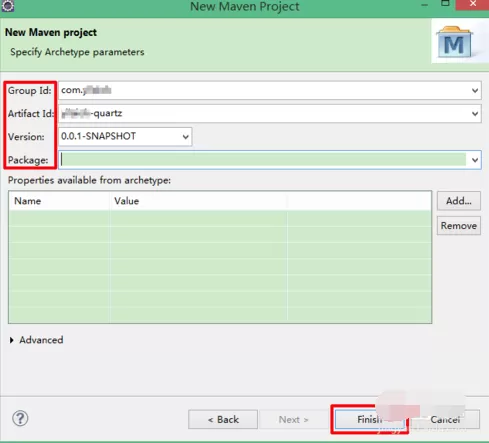Viewport: 489px width, 443px height.
Task: Open the Version dropdown arrow
Action: (x=186, y=137)
